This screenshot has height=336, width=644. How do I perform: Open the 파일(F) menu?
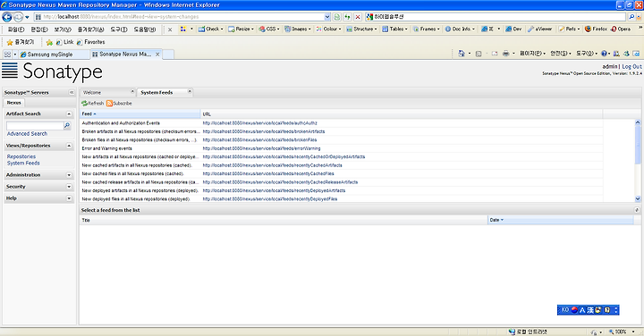16,29
